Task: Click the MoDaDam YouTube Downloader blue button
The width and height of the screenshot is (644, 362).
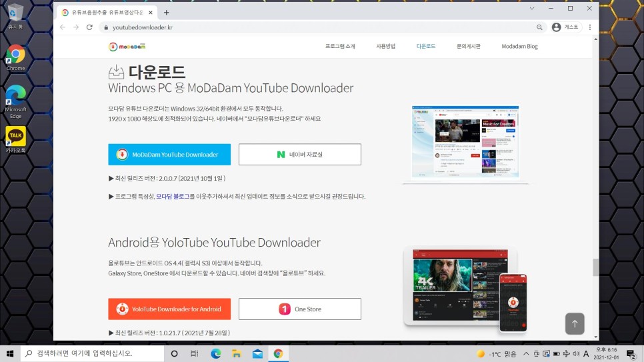Action: pos(169,155)
